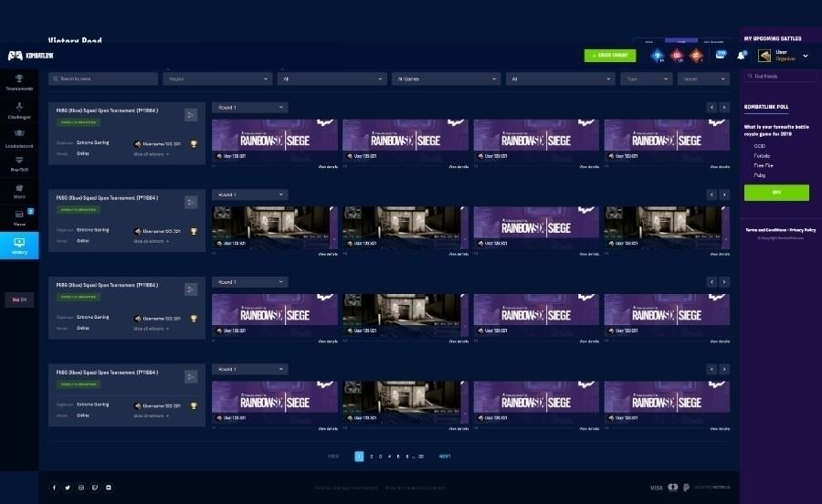Go to the Leaderboard sidebar item
The height and width of the screenshot is (504, 822).
19,138
